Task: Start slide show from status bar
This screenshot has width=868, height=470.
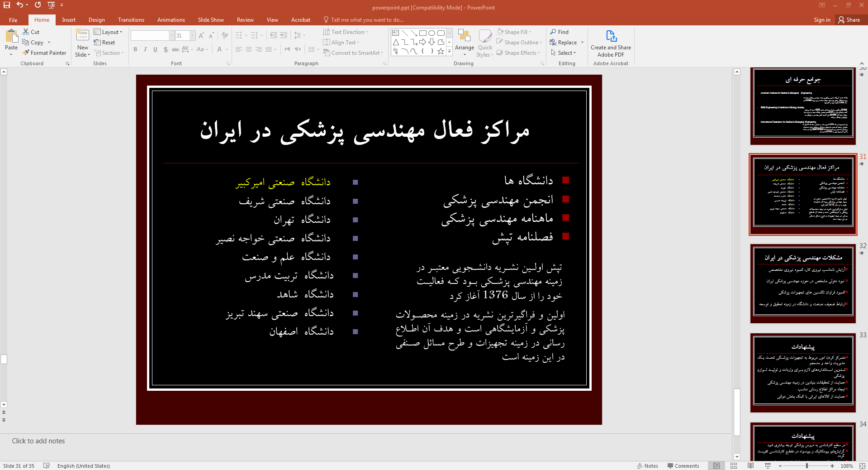Action: pyautogui.click(x=768, y=465)
